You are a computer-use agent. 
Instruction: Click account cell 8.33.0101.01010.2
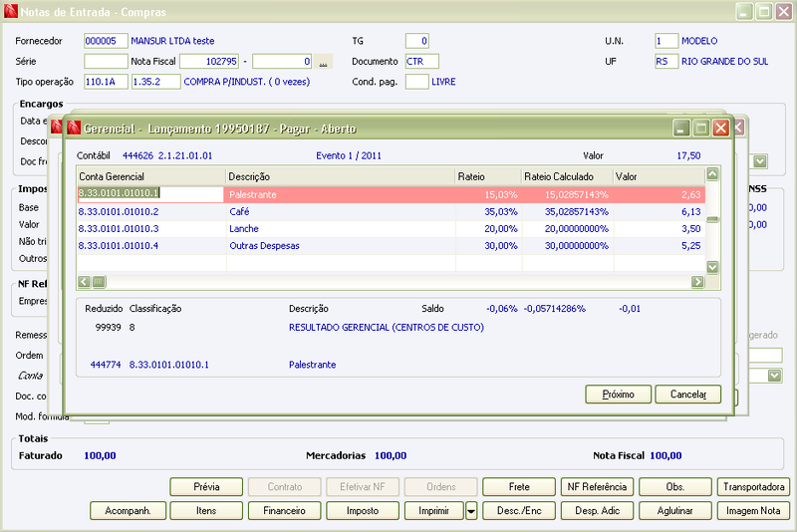click(x=151, y=212)
